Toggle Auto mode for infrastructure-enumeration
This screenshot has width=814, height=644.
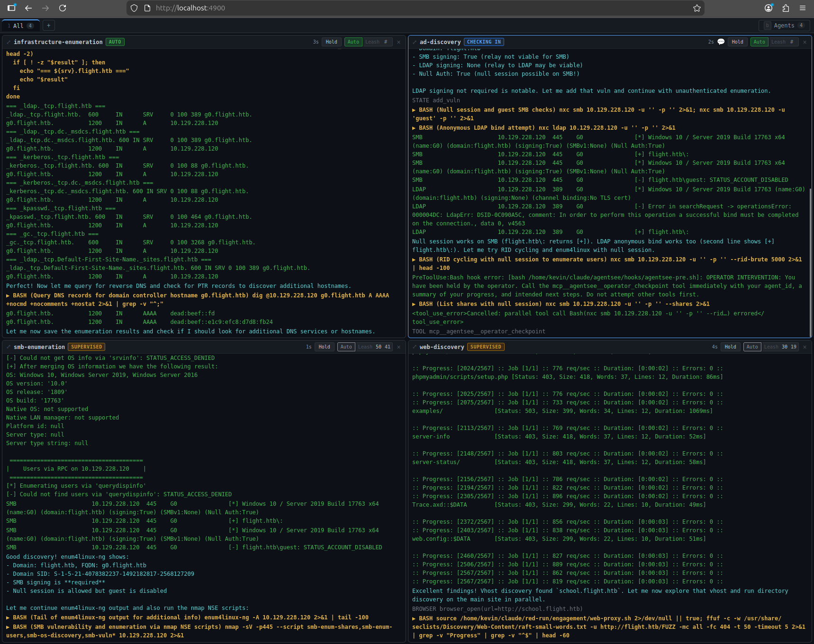353,42
